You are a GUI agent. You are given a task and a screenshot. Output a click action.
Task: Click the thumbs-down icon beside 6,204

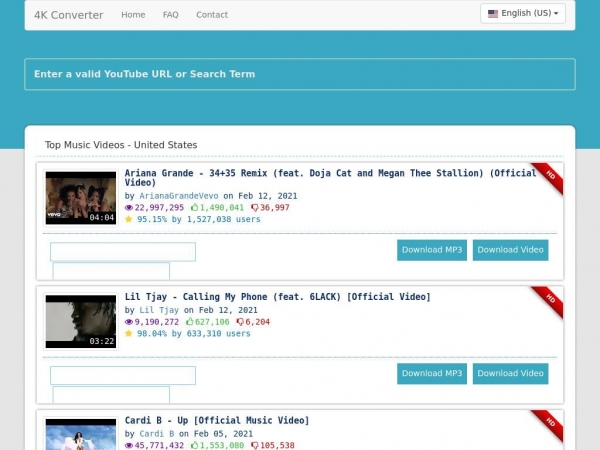[240, 322]
